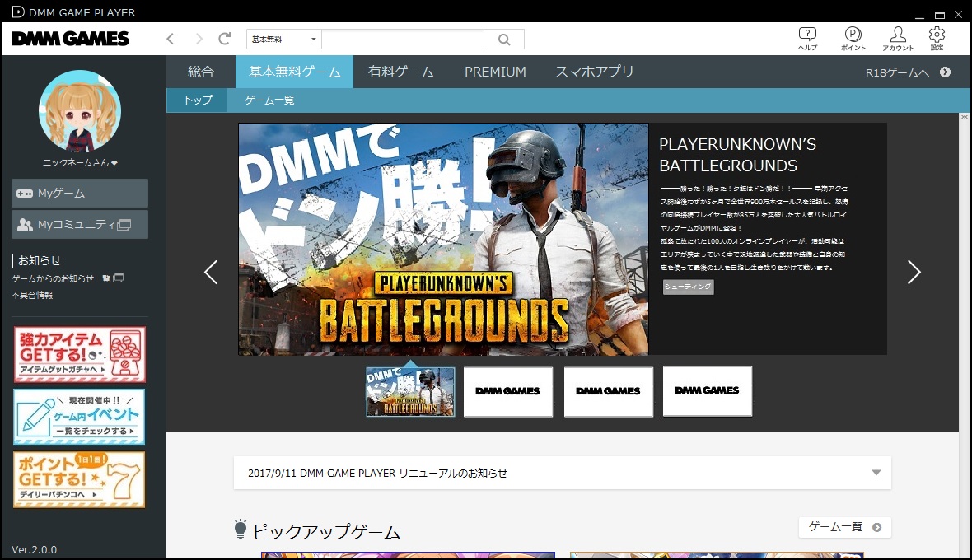Open Myコミュニティ from the sidebar
Screen dimensions: 972x560
point(79,224)
